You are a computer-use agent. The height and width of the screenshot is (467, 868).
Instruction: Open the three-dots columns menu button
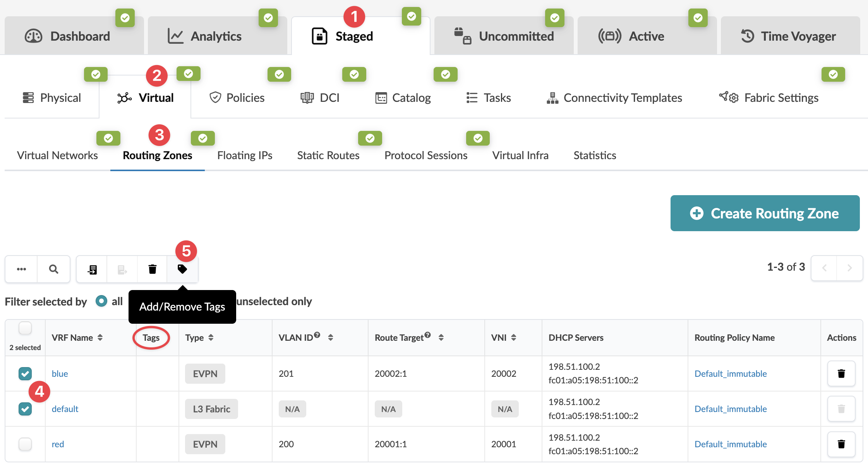click(22, 269)
